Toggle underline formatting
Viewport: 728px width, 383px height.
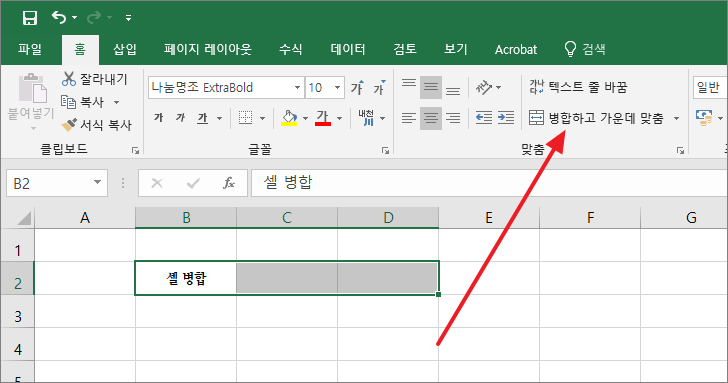click(202, 118)
